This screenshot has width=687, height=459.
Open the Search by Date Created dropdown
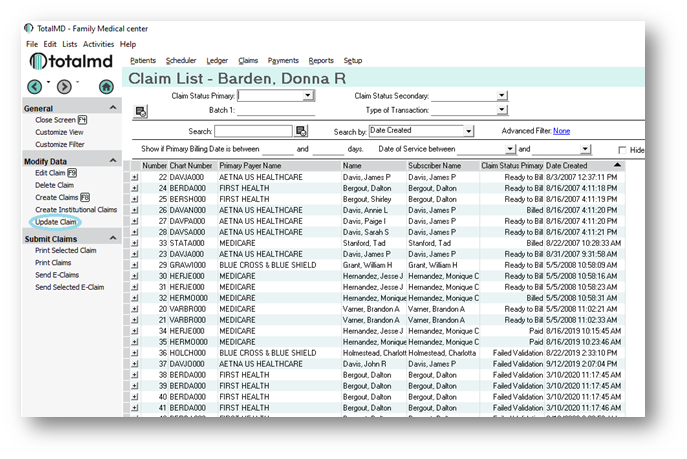click(x=467, y=131)
